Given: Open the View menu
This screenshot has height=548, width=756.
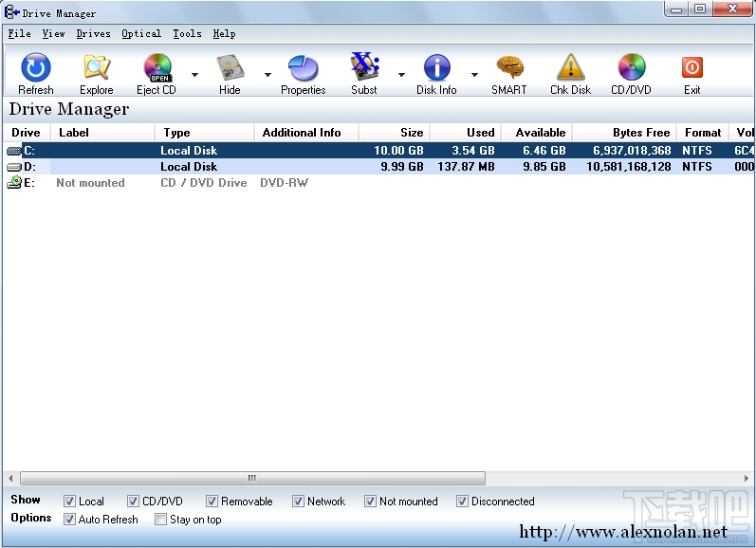Looking at the screenshot, I should (53, 34).
